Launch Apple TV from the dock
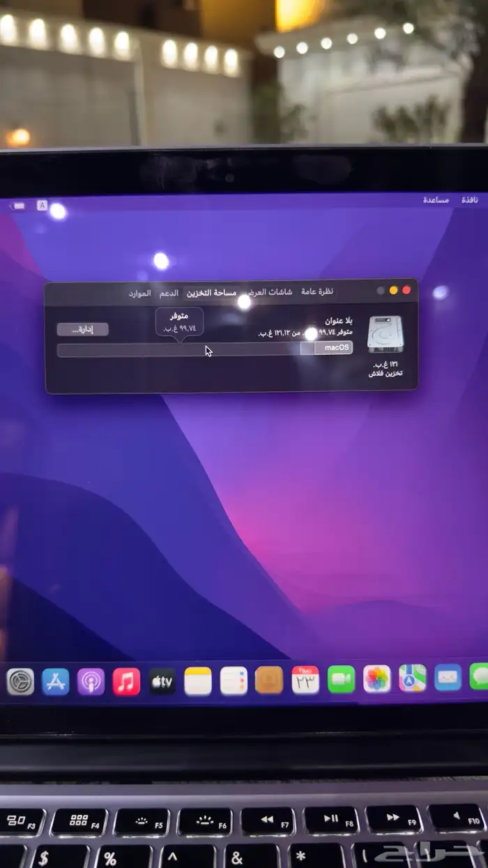This screenshot has width=488, height=868. 162,681
